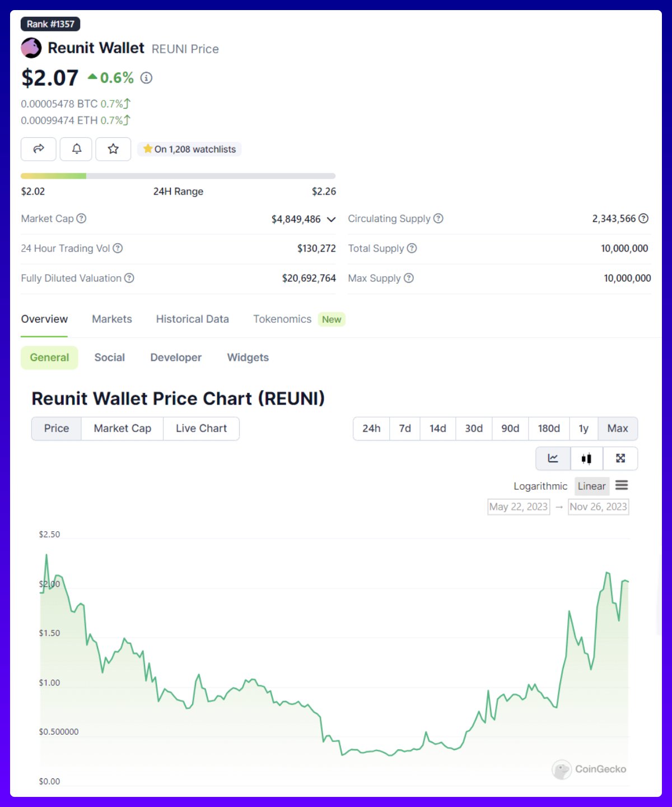
Task: Select the 7d time range
Action: tap(405, 429)
